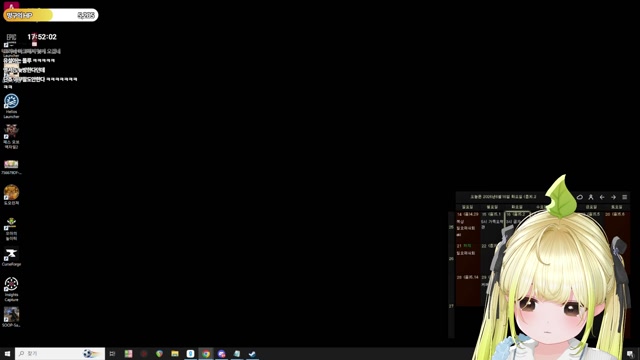This screenshot has width=640, height=360.
Task: Open the Helios Launcher desktop shortcut
Action: click(11, 106)
